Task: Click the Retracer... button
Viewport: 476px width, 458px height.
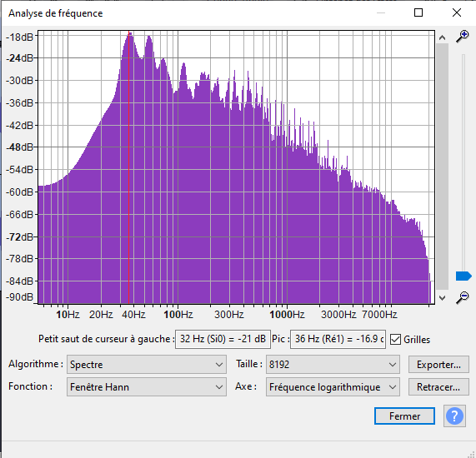Action: pyautogui.click(x=438, y=387)
